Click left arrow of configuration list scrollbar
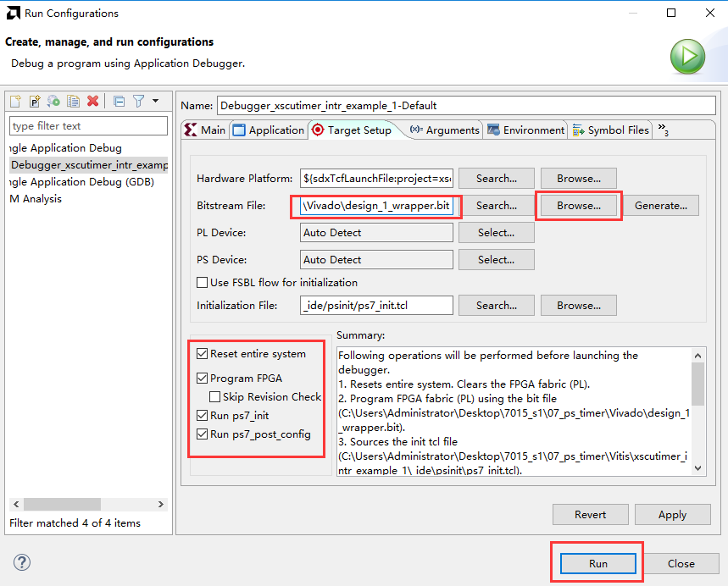Viewport: 728px width, 586px height. click(16, 504)
